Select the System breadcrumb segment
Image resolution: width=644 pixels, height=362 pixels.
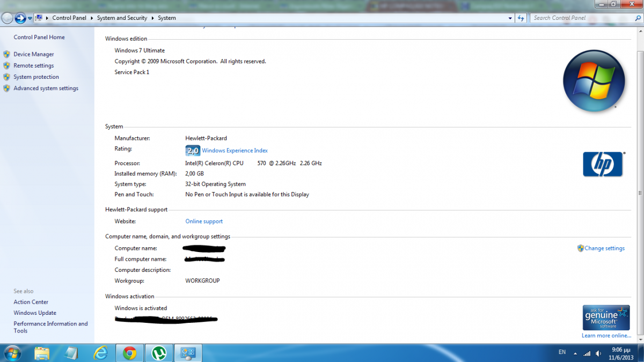point(167,18)
